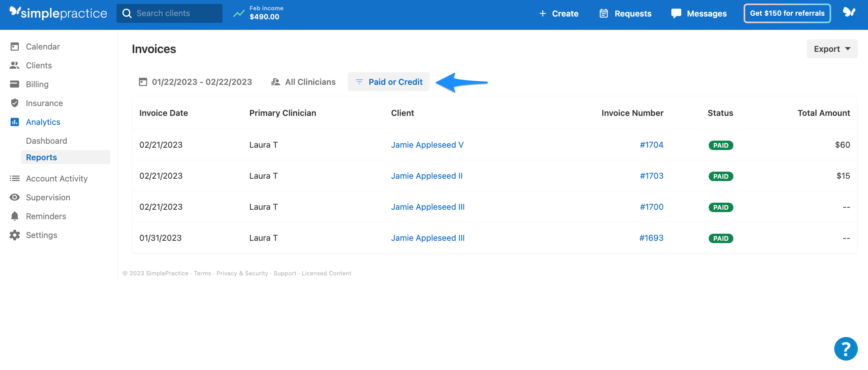The width and height of the screenshot is (868, 370).
Task: Open the Export dropdown
Action: [832, 49]
